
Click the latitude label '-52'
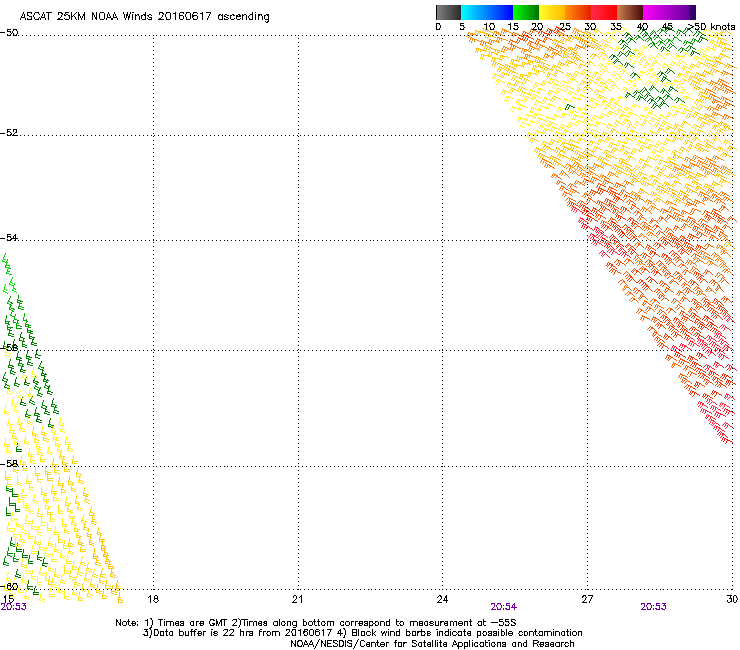9,133
